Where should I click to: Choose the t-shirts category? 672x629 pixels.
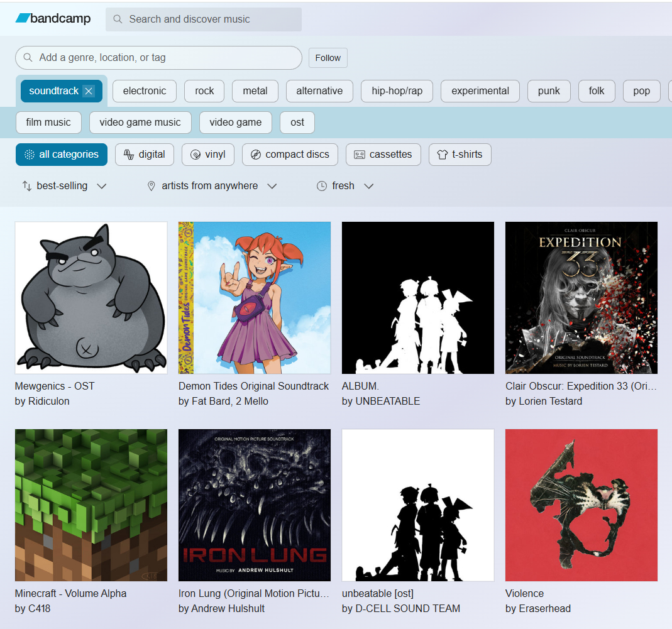(x=460, y=155)
